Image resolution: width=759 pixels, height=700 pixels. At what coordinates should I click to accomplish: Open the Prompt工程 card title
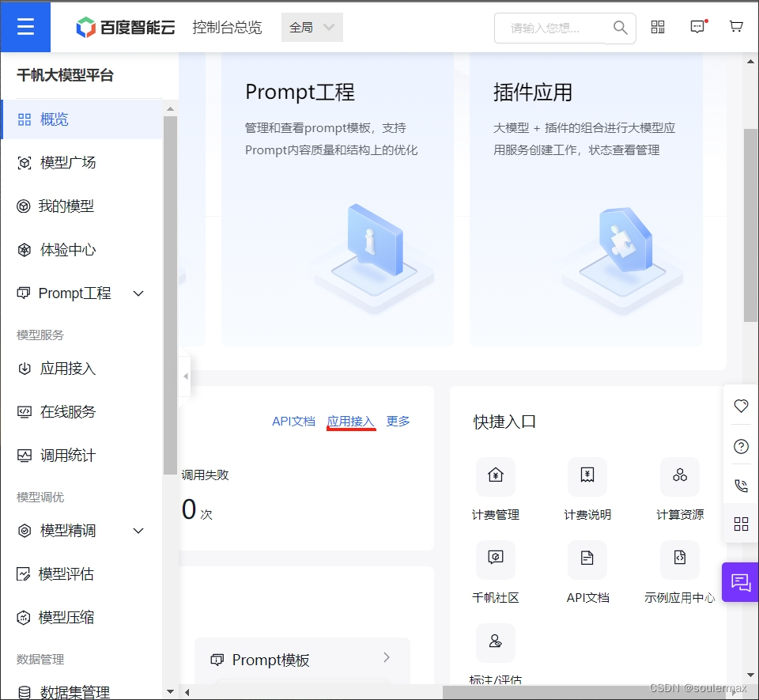(300, 93)
